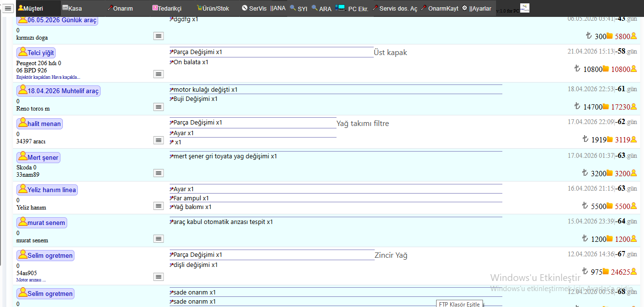Click folder icon beside 1919 amount
Image resolution: width=644 pixels, height=307 pixels.
coord(610,139)
